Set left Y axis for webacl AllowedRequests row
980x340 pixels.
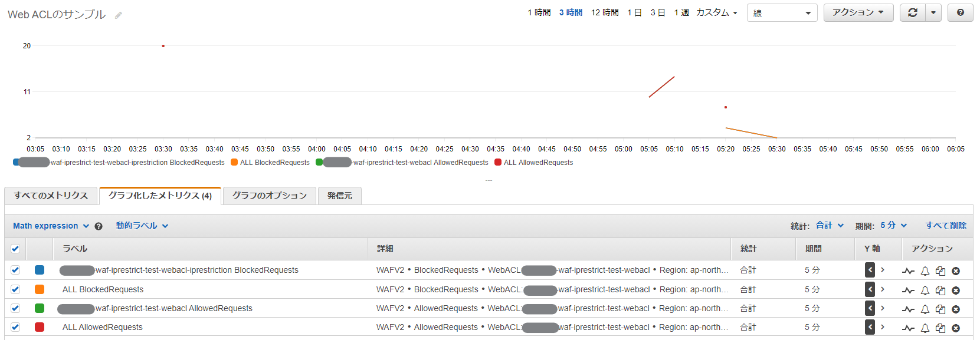[x=870, y=308]
